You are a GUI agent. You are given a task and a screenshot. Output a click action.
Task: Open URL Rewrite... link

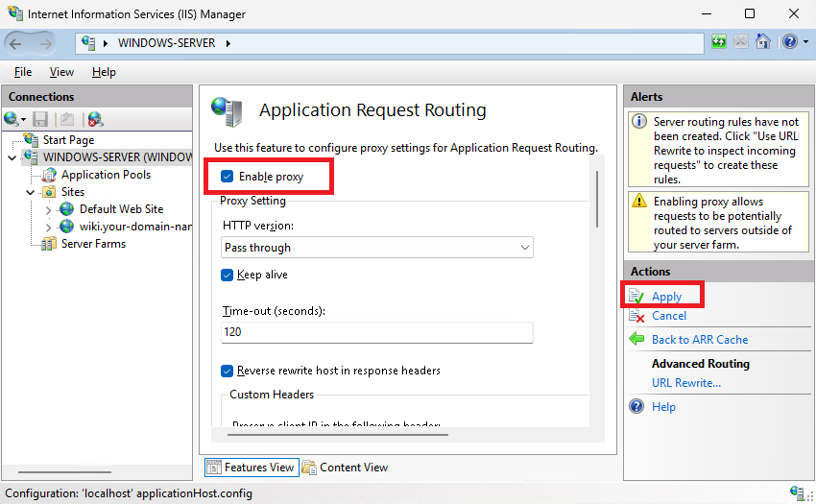pos(685,383)
